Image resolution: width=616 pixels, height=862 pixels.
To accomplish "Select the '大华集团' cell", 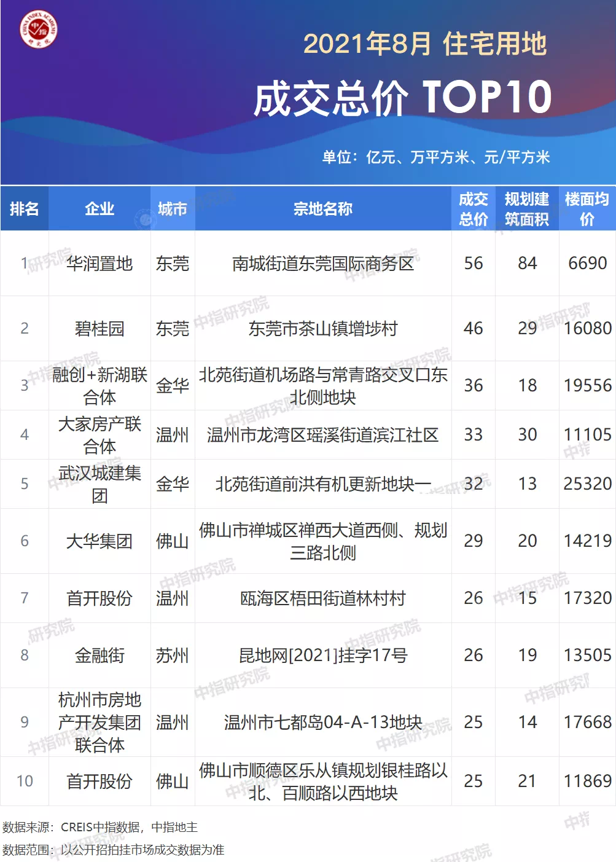I will 99,541.
